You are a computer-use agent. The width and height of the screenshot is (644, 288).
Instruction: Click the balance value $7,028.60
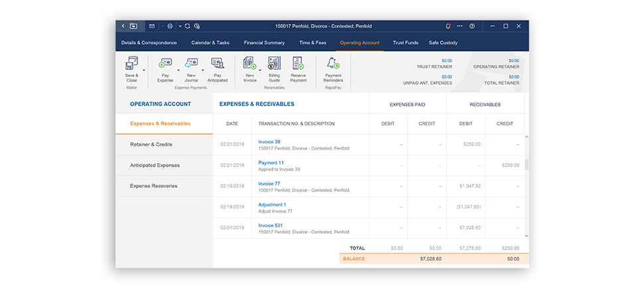point(431,259)
